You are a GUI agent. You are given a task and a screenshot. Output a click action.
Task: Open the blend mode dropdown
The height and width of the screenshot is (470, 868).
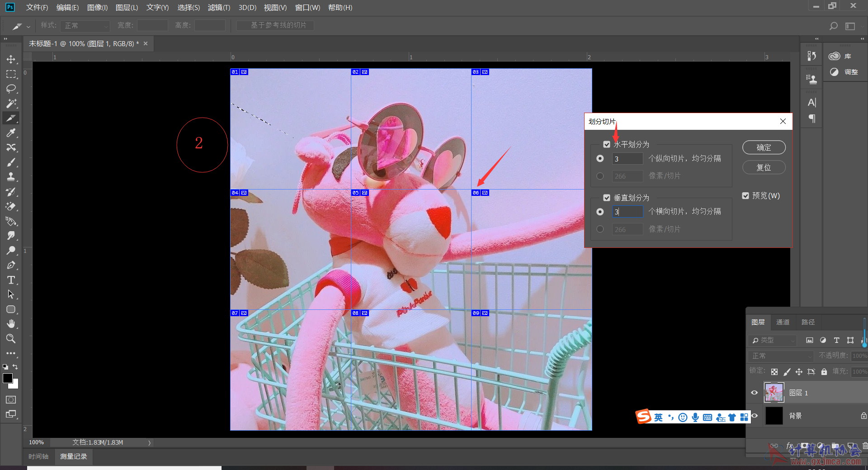point(781,356)
